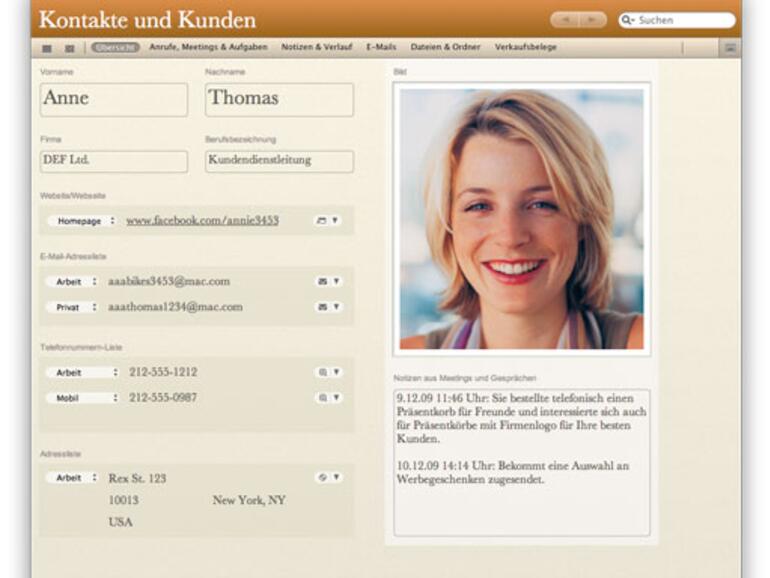Viewport: 770px width, 578px height.
Task: Click postal code 10013
Action: pos(123,500)
